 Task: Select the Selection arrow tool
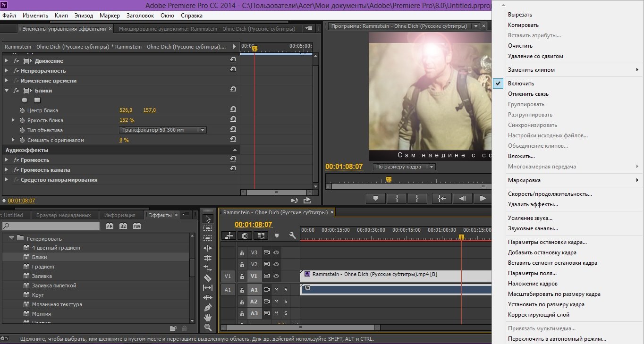(208, 218)
